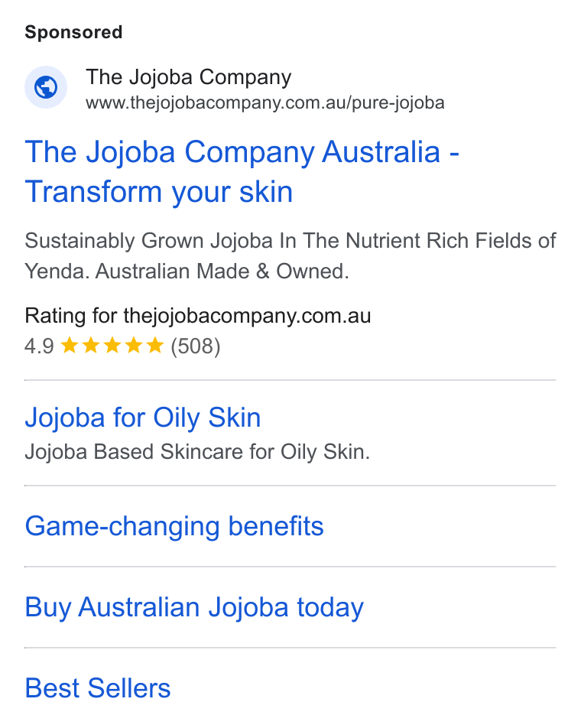The height and width of the screenshot is (728, 581).
Task: Open The Jojoba Company Australia headline link
Action: [x=242, y=172]
